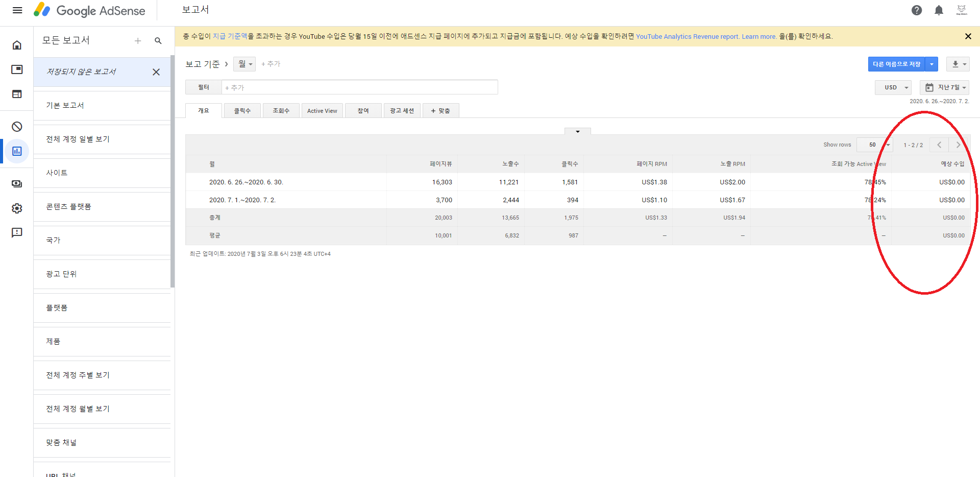This screenshot has width=980, height=477.
Task: Click the 필터 input field
Action: coord(357,87)
